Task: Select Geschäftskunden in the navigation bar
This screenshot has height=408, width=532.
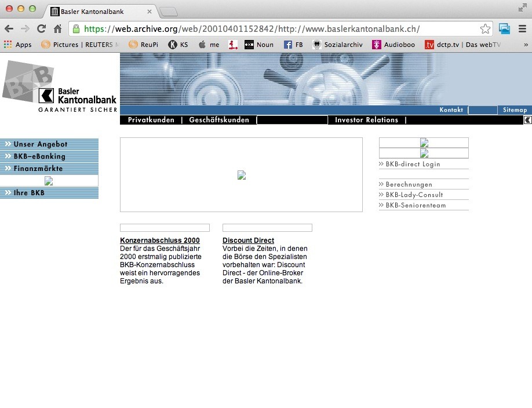Action: [x=219, y=120]
